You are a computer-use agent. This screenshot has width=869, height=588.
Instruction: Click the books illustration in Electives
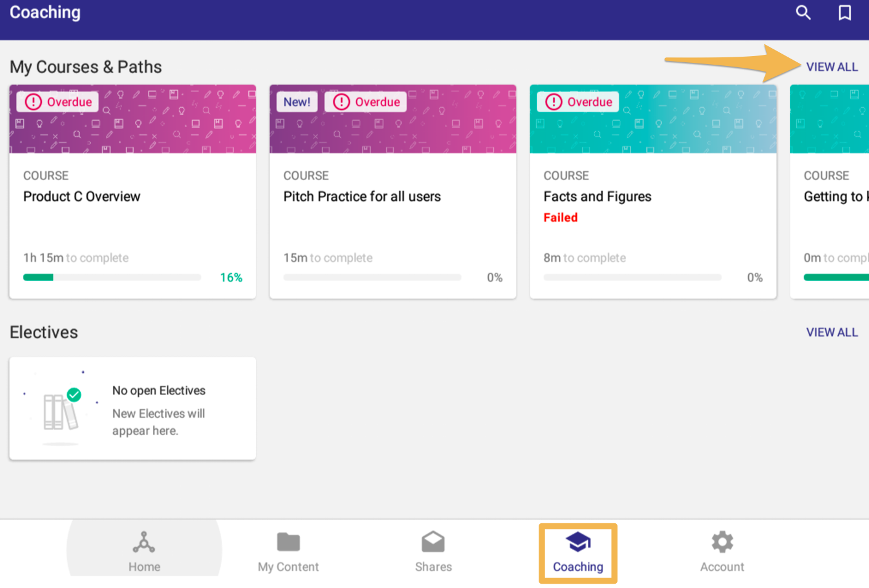tap(60, 410)
